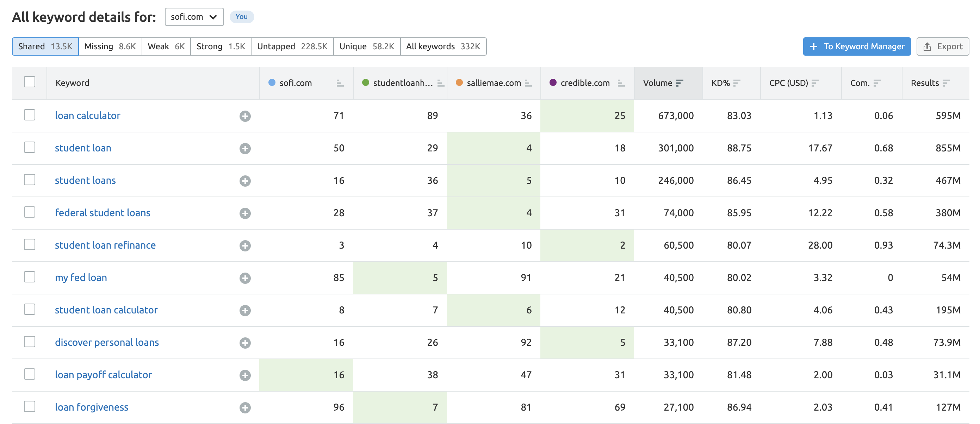Viewport: 980px width, 424px height.
Task: Enable the select-all checkbox in header
Action: (x=29, y=82)
